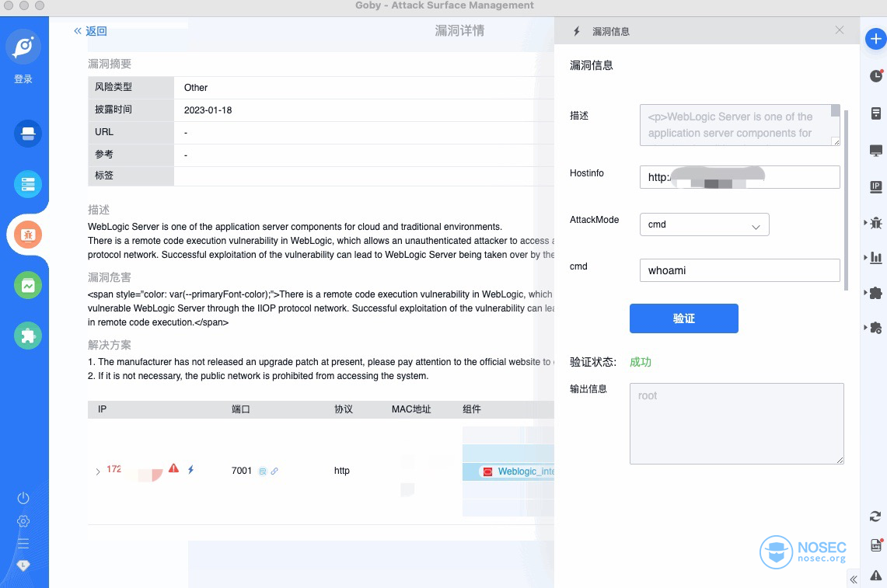This screenshot has width=887, height=588.
Task: Click the 描述 description text area
Action: tap(739, 125)
